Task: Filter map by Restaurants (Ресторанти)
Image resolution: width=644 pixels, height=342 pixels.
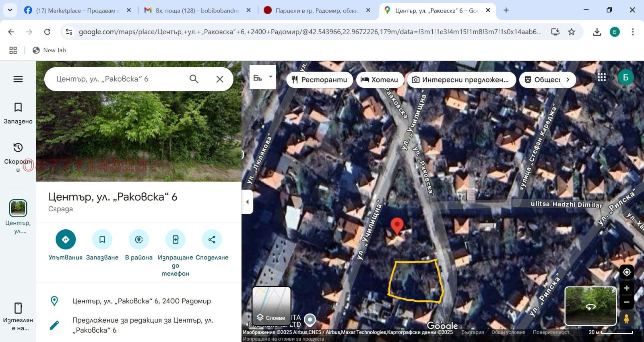Action: tap(320, 80)
